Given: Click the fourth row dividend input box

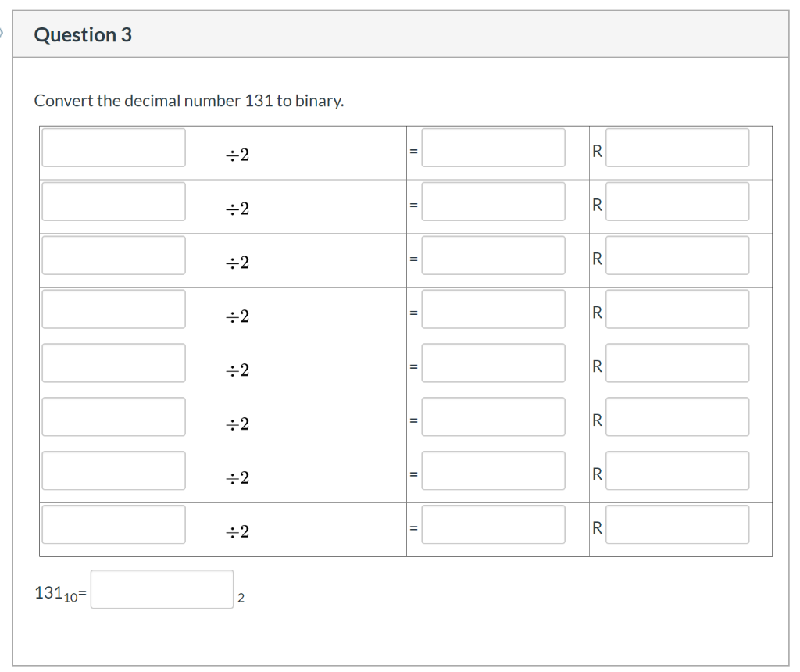Looking at the screenshot, I should pos(112,309).
